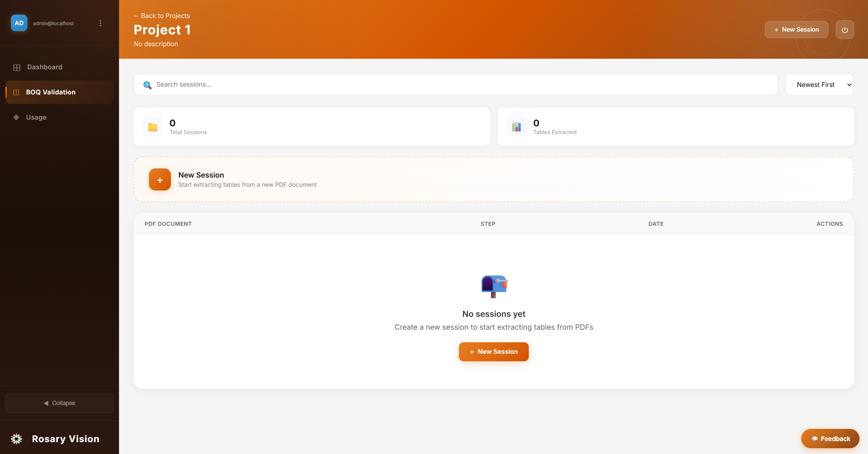Open the Dashboard menu item
868x454 pixels.
(x=44, y=67)
